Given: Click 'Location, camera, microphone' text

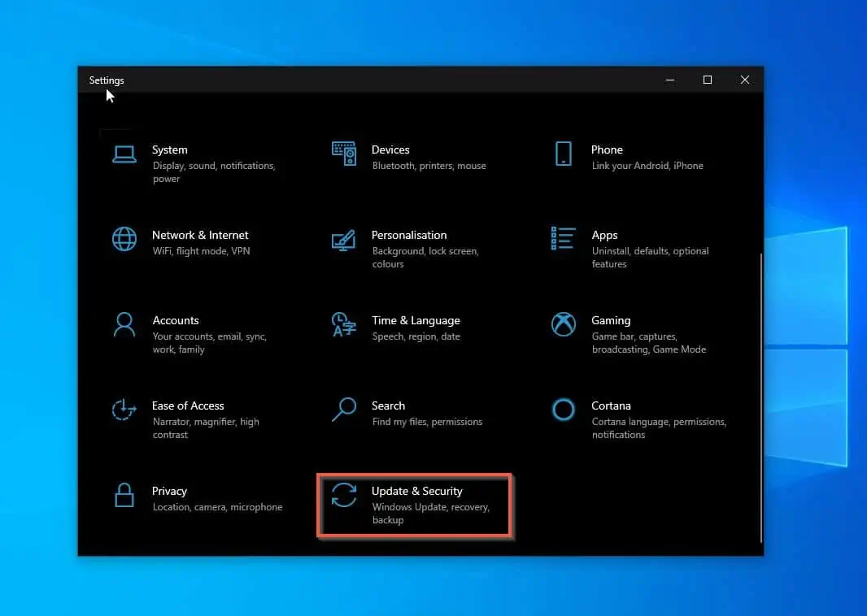Looking at the screenshot, I should 217,507.
